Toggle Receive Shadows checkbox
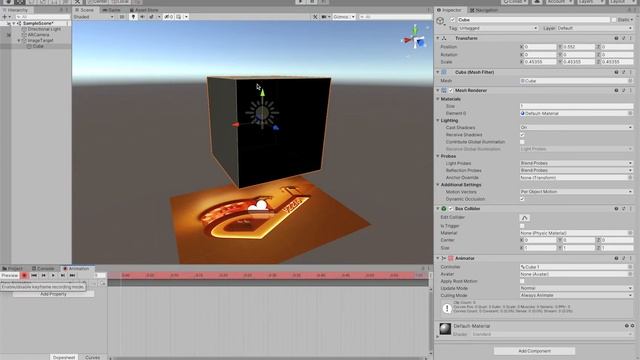640x360 pixels. click(522, 135)
